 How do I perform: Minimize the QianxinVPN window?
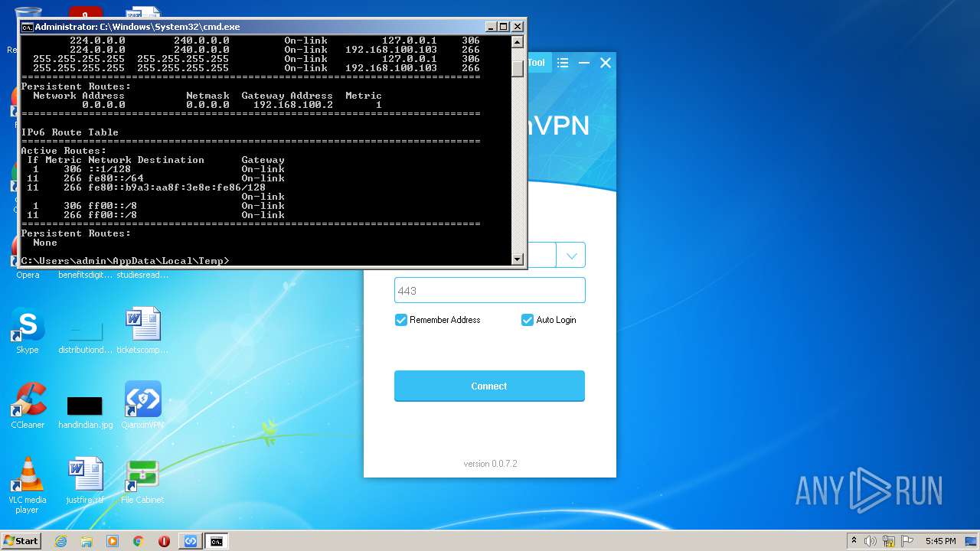click(x=584, y=63)
